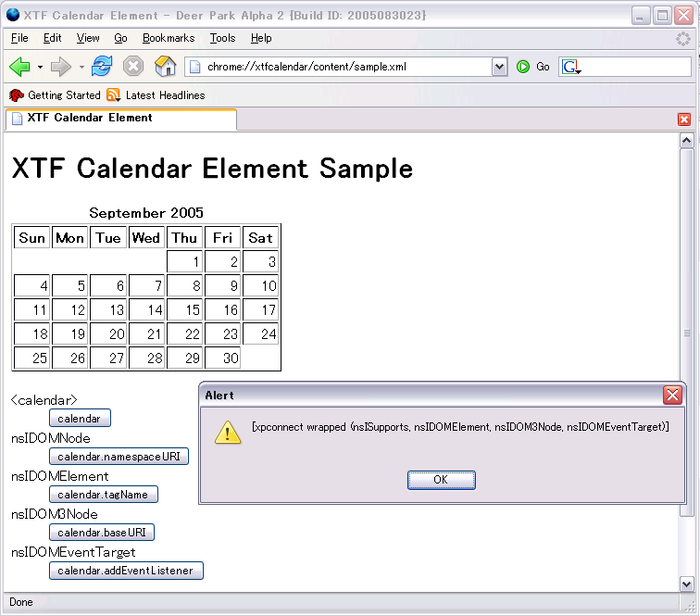
Task: Open the Google search engine selector
Action: pos(571,67)
